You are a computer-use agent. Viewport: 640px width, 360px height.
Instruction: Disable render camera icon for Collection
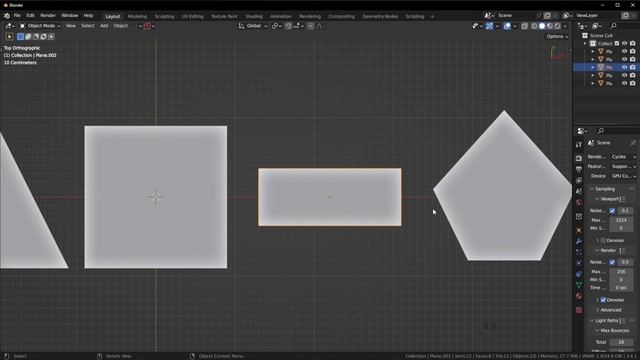point(632,43)
